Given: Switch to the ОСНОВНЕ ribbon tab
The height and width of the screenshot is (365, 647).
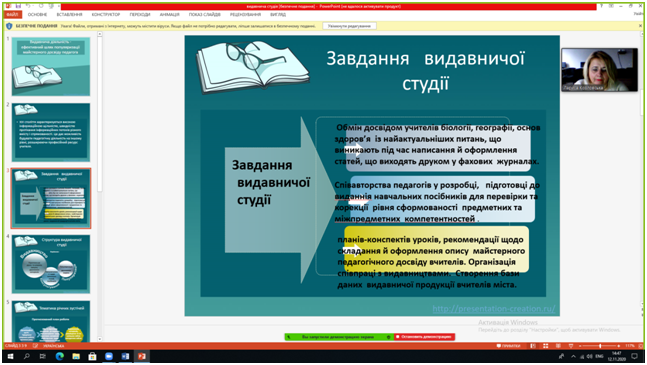Looking at the screenshot, I should click(x=38, y=14).
